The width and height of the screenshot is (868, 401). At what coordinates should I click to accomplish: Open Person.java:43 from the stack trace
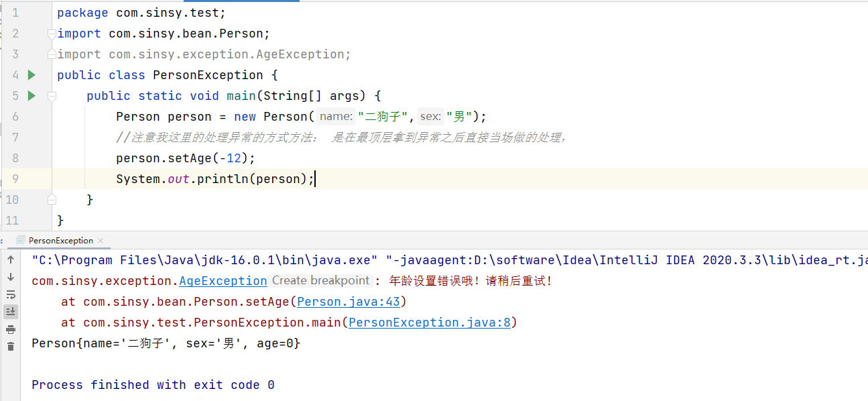click(x=347, y=301)
